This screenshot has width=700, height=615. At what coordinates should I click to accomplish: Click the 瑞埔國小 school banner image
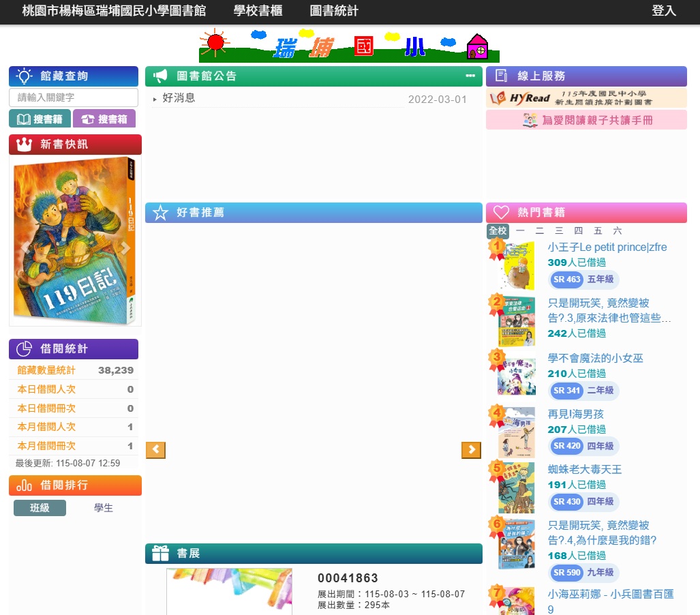pyautogui.click(x=349, y=45)
